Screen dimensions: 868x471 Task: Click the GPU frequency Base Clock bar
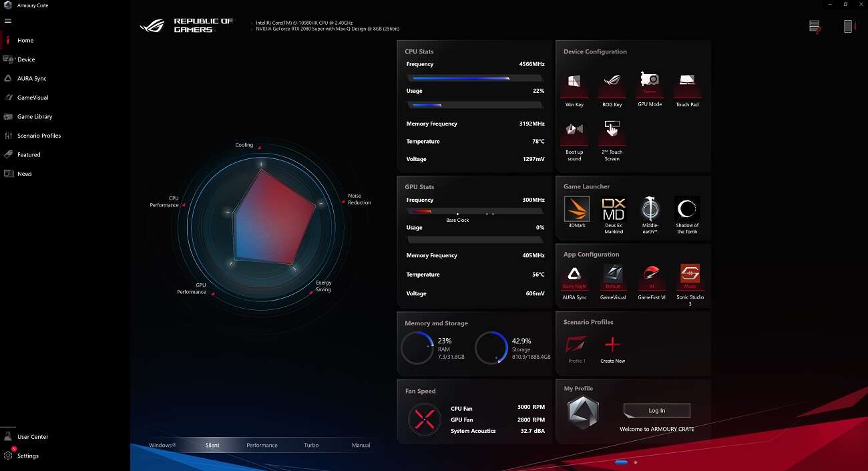(x=474, y=212)
